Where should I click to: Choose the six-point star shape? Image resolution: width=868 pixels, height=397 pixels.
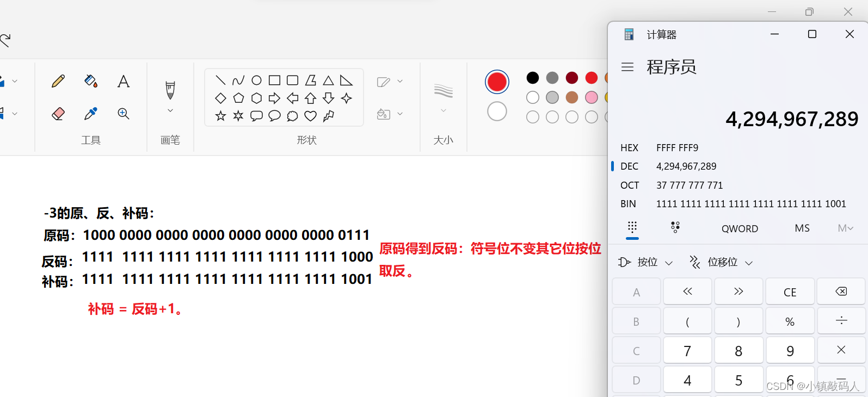[x=238, y=116]
